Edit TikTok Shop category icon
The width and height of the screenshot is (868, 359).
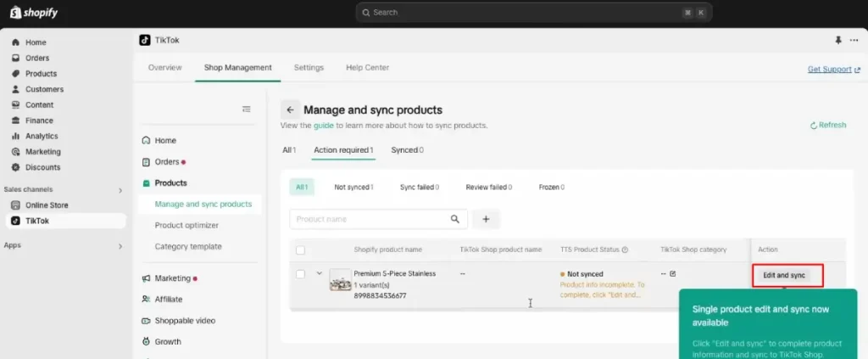672,273
